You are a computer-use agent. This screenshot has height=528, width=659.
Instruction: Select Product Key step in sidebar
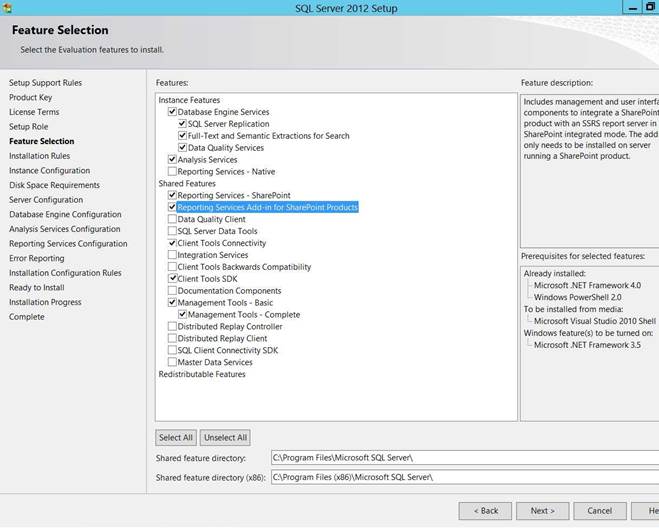pos(31,98)
